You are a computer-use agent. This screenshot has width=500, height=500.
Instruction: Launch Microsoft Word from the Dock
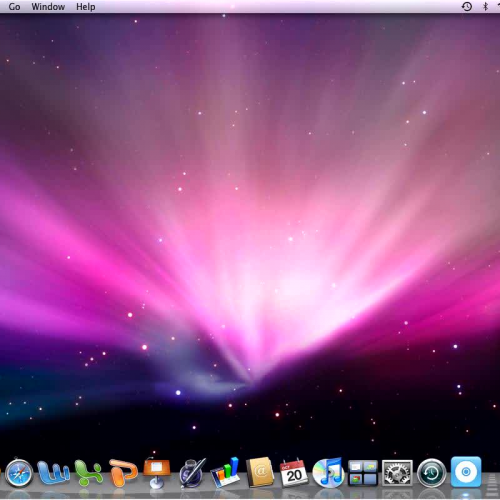53,473
